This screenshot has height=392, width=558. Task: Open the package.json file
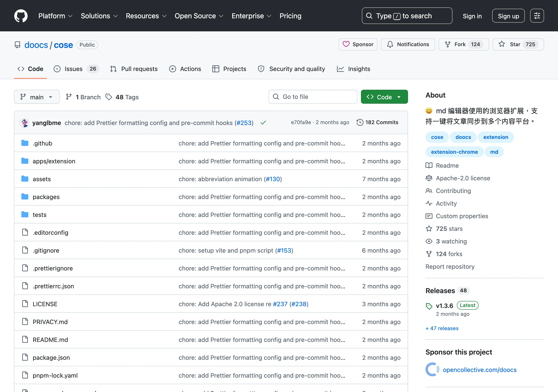[x=51, y=358]
